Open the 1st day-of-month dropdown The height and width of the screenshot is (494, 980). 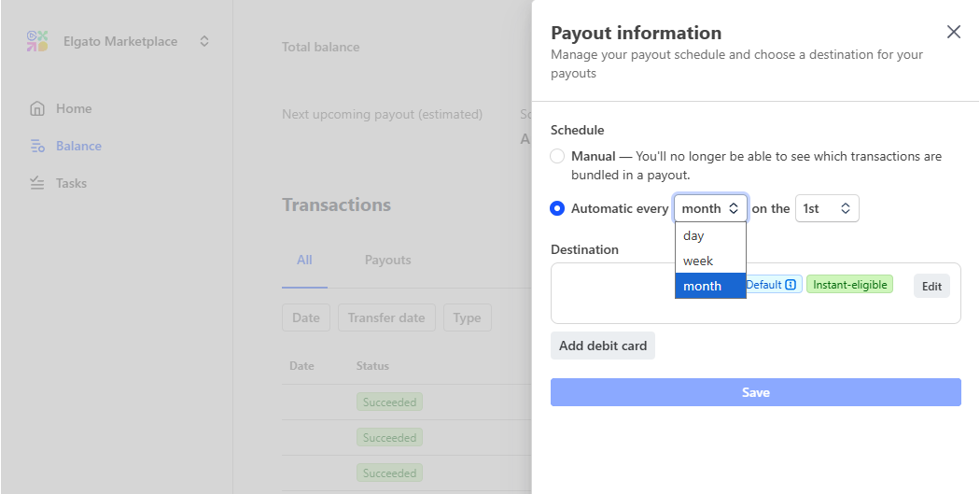(826, 208)
